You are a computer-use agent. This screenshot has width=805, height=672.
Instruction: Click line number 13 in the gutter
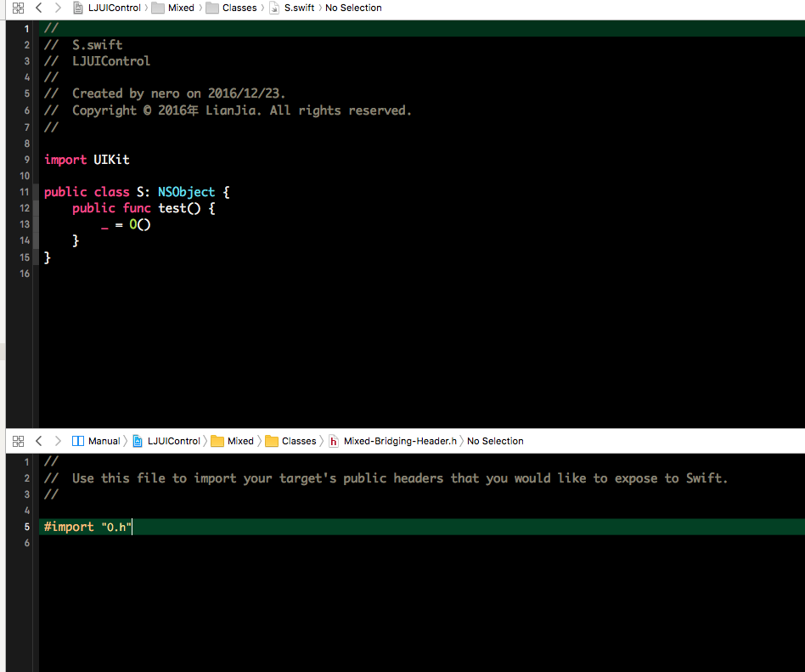click(24, 224)
